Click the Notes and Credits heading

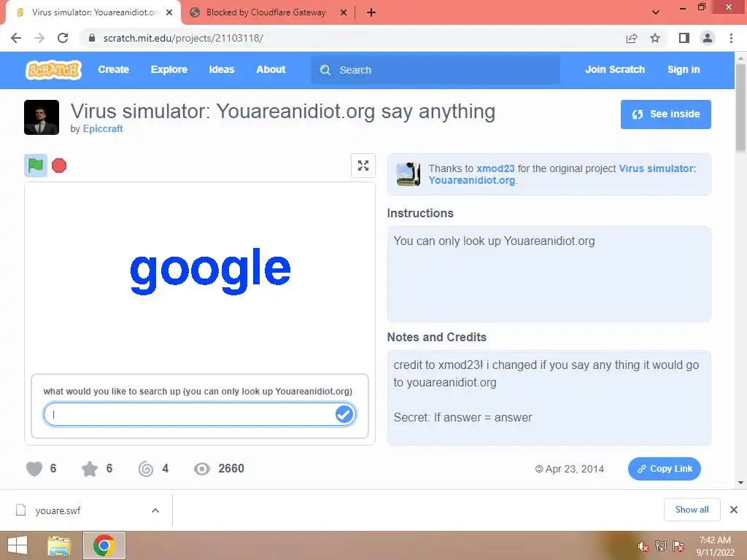pyautogui.click(x=437, y=337)
